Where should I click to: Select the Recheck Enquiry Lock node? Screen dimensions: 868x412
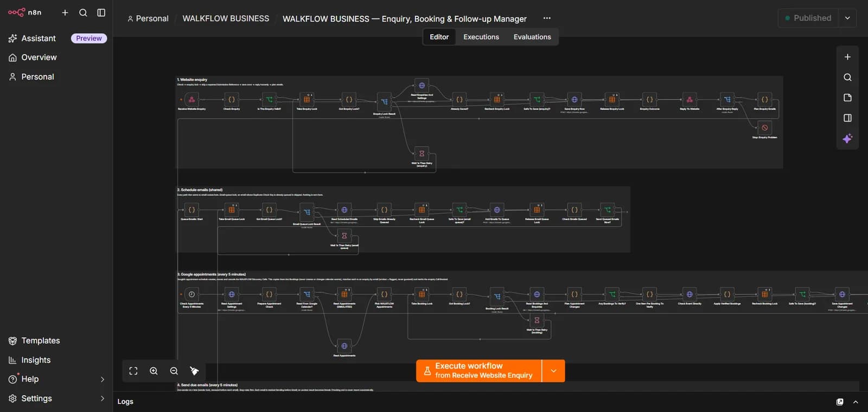point(497,100)
